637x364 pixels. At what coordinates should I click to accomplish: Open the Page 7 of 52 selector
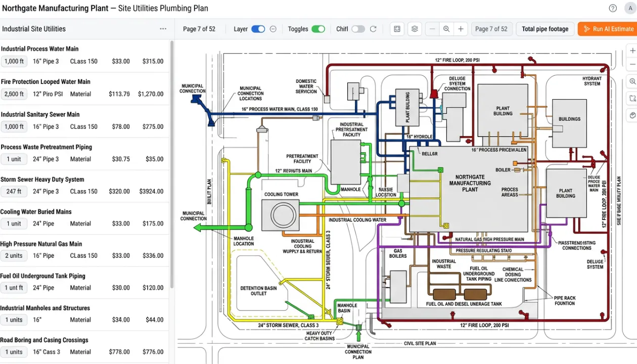(491, 29)
